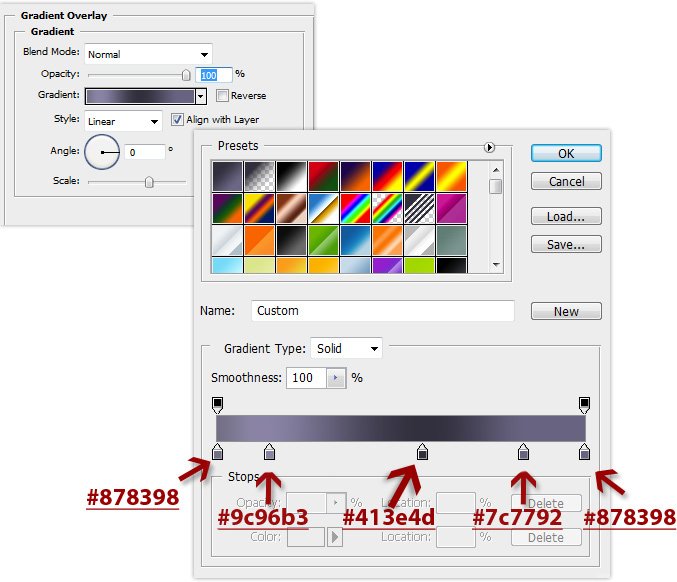Click the Name field containing Custom
Viewport: 677px width, 582px height.
[x=383, y=311]
